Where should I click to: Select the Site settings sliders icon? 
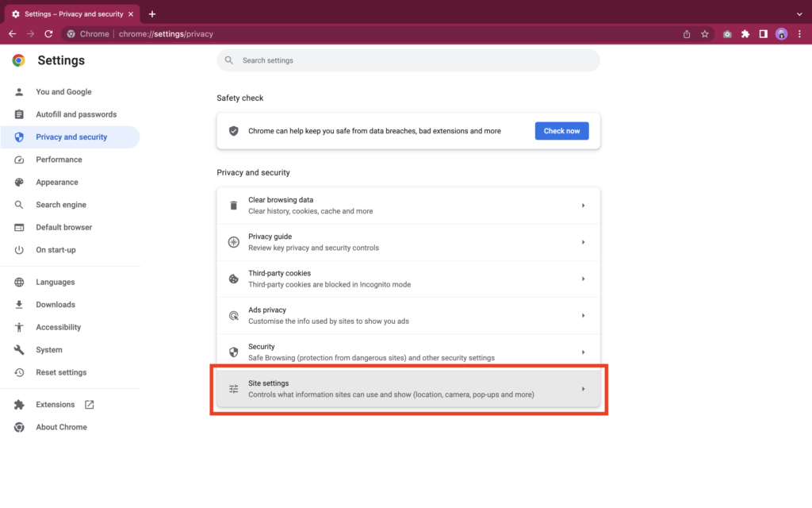pos(234,389)
